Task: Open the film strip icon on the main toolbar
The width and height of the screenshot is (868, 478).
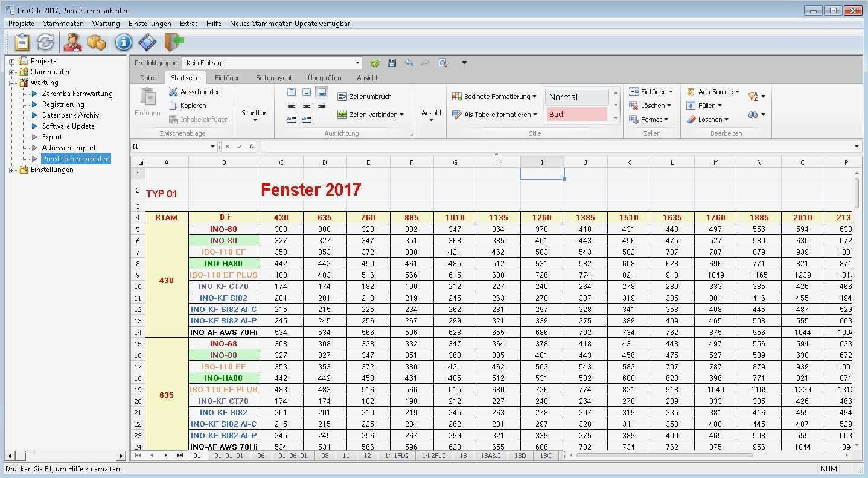Action: click(147, 42)
